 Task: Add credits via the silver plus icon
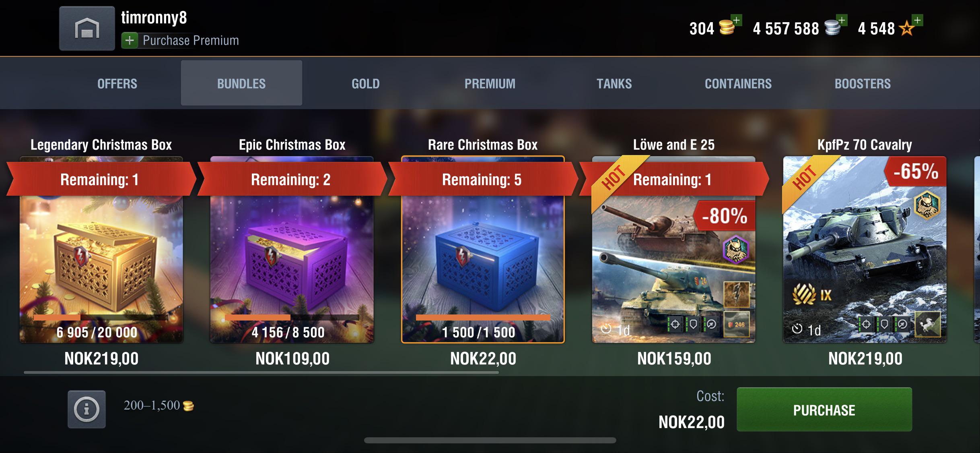click(x=842, y=20)
